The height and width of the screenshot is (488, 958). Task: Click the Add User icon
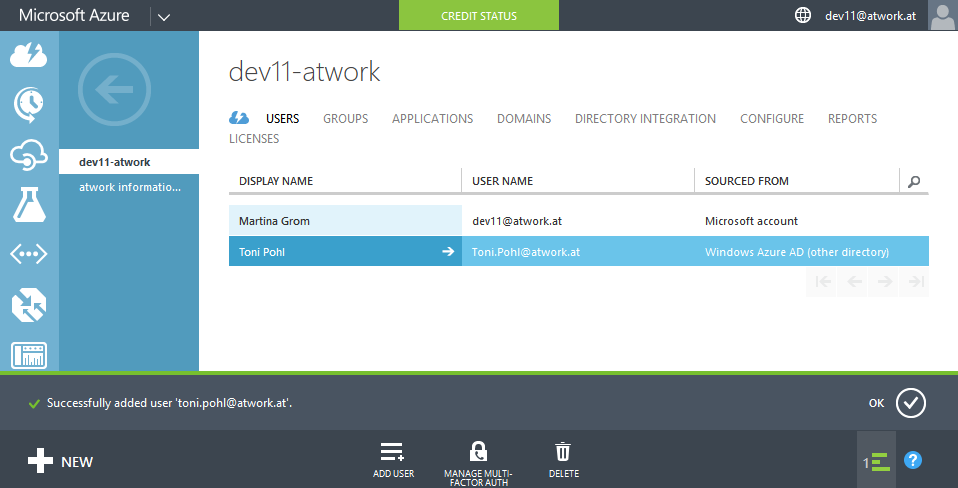[x=392, y=452]
